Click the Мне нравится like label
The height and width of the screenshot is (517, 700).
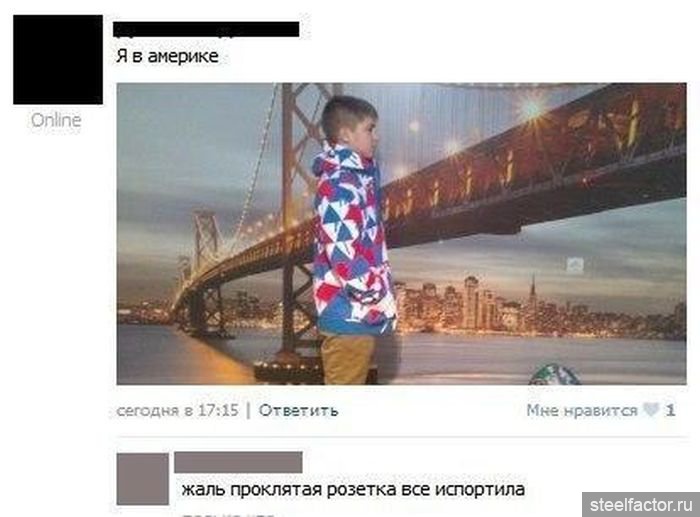click(582, 410)
